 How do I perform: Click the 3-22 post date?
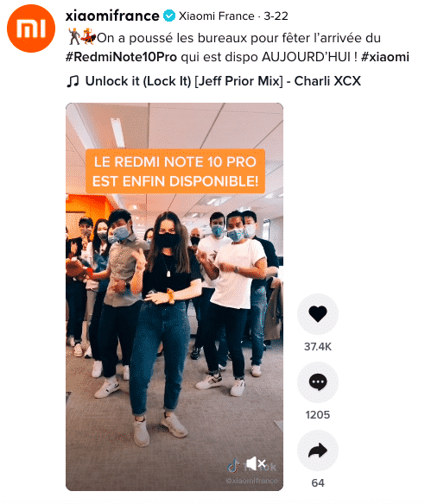[x=276, y=16]
